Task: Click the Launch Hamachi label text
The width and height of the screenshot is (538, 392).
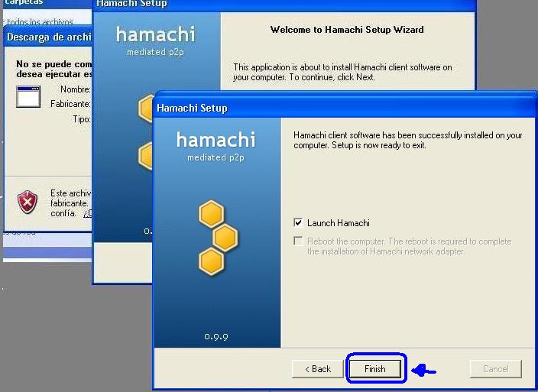Action: tap(339, 223)
